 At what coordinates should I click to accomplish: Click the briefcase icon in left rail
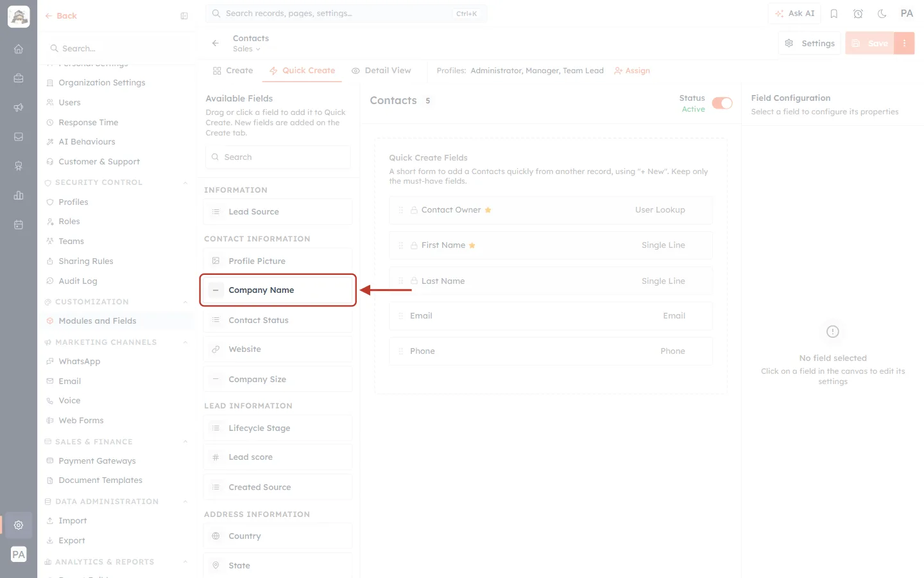click(x=19, y=78)
